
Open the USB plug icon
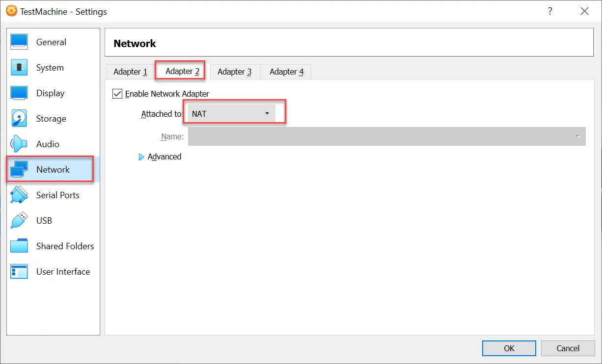click(19, 221)
